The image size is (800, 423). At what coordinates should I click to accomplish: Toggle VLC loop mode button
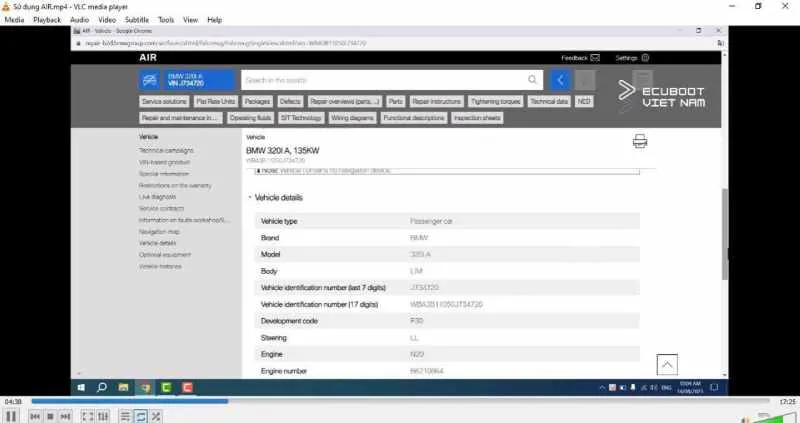click(141, 416)
